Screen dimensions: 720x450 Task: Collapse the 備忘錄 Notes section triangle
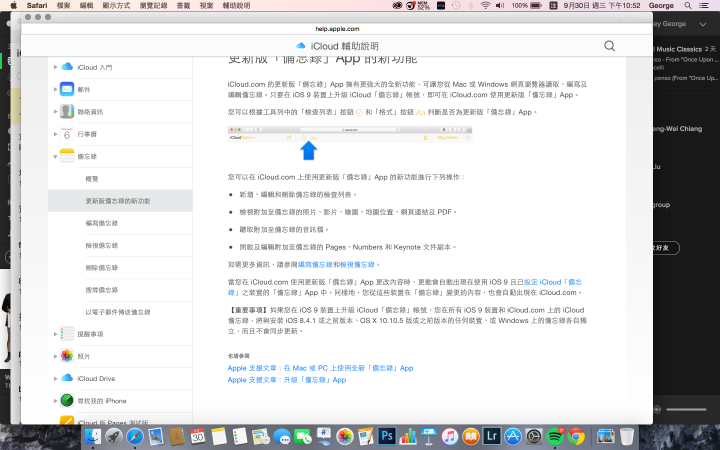pos(55,157)
